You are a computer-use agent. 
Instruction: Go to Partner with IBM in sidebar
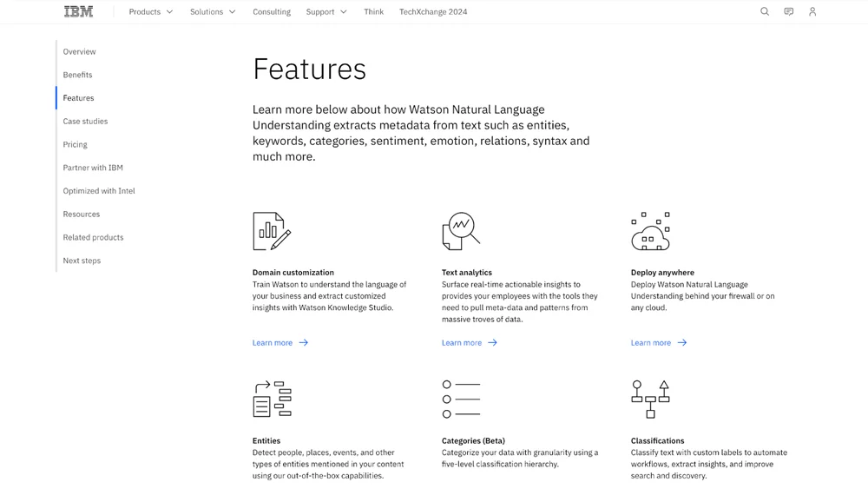pyautogui.click(x=93, y=168)
